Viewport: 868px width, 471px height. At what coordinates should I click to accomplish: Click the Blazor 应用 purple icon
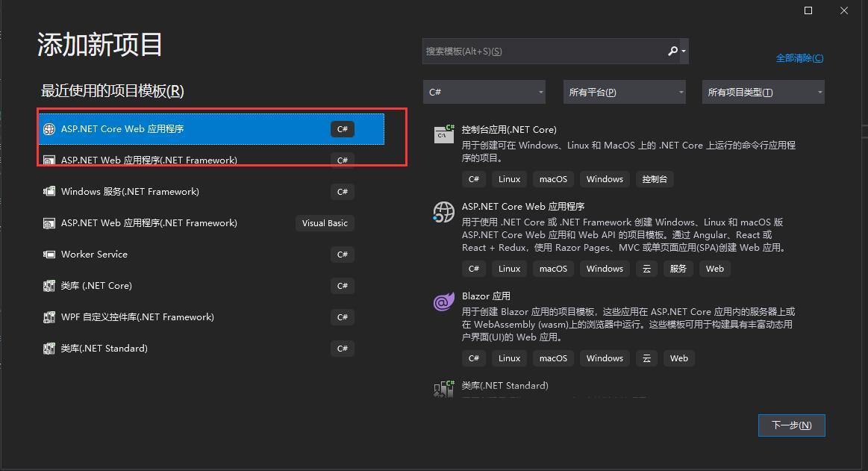coord(444,302)
